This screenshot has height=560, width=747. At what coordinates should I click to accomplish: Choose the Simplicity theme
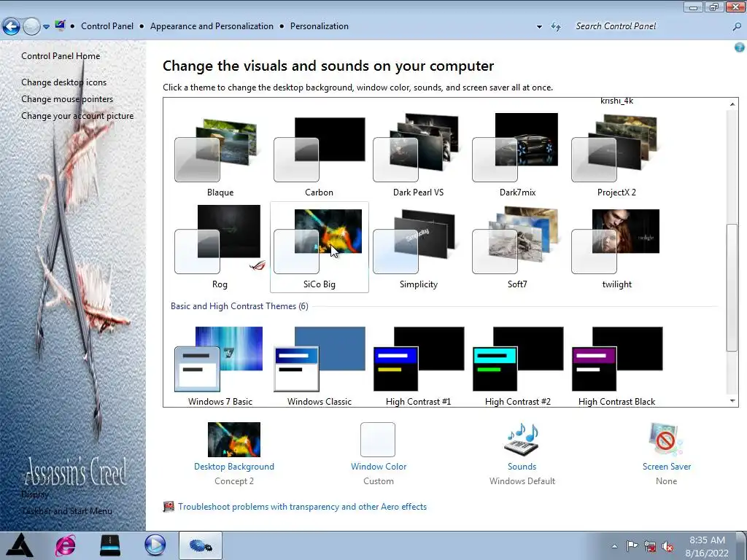point(418,246)
